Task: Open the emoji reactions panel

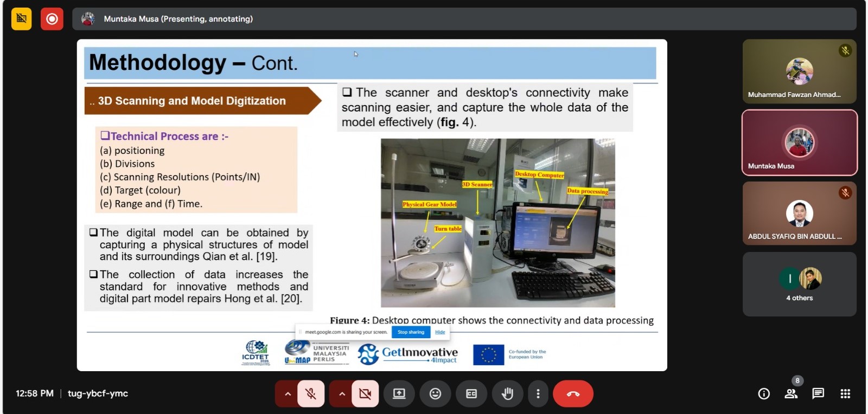Action: point(435,394)
